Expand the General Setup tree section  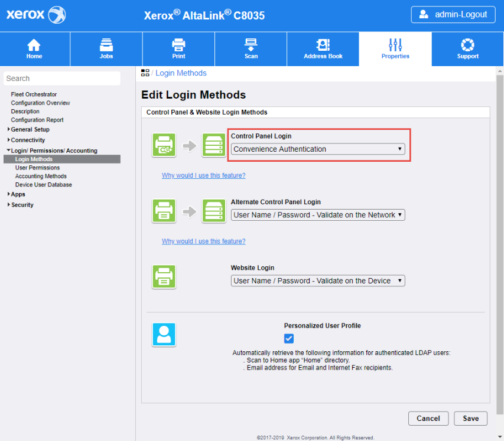tap(30, 129)
